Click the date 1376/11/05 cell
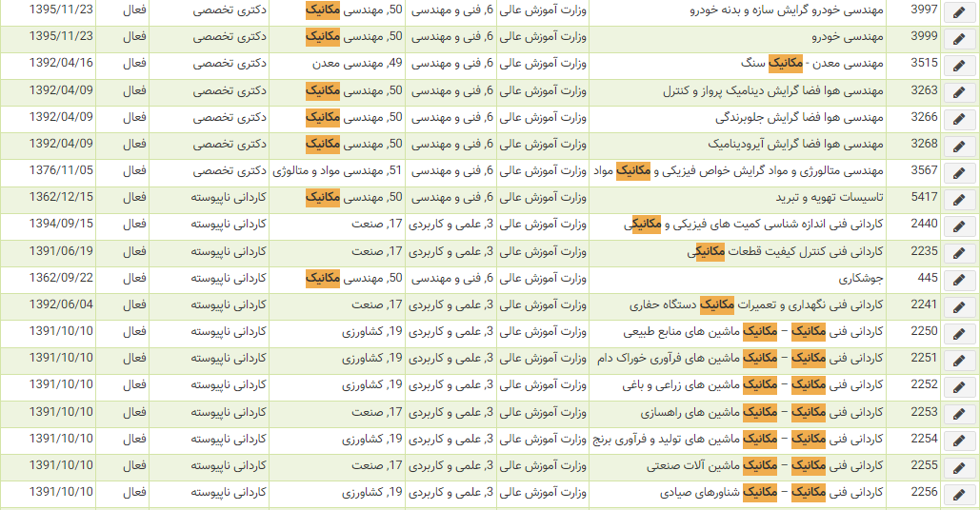The width and height of the screenshot is (980, 510). (x=61, y=170)
